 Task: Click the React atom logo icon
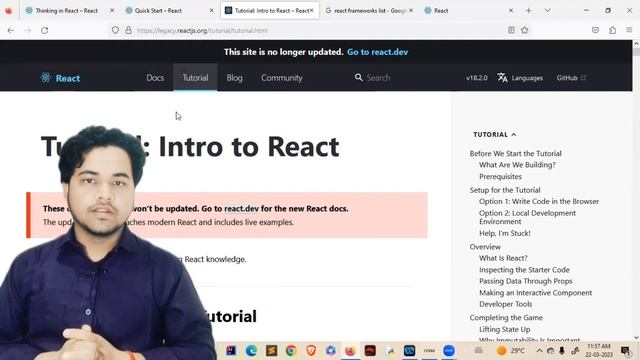45,78
